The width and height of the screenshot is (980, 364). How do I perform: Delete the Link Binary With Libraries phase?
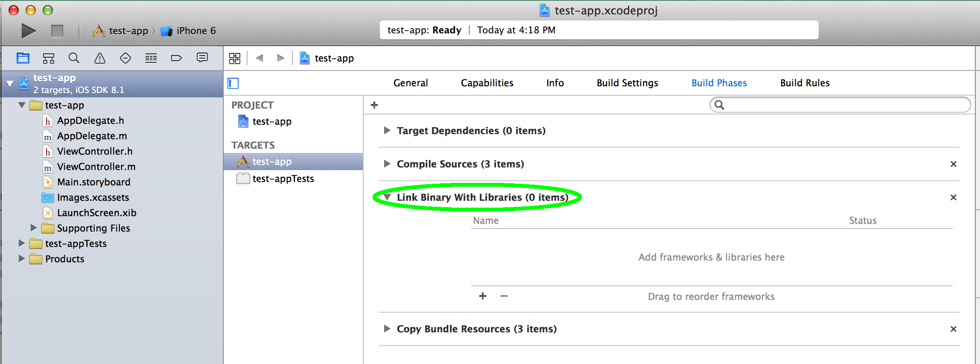(x=953, y=197)
